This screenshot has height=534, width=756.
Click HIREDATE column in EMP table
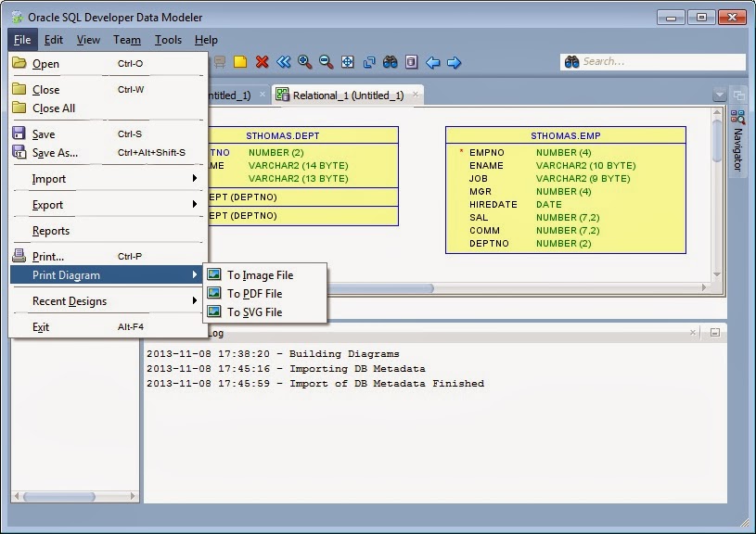(x=493, y=204)
